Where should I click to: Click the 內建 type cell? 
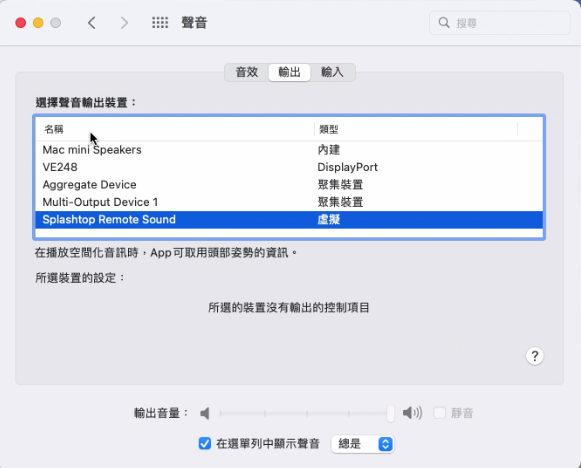329,150
